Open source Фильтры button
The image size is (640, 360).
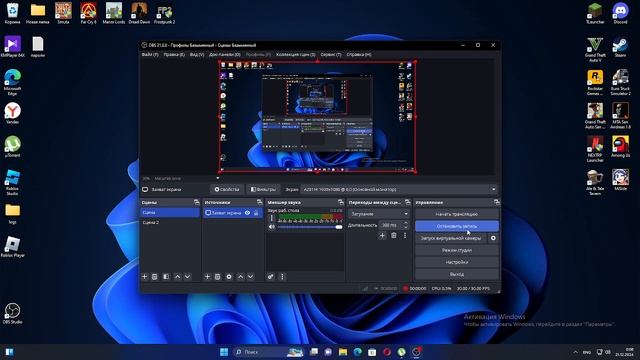coord(263,189)
